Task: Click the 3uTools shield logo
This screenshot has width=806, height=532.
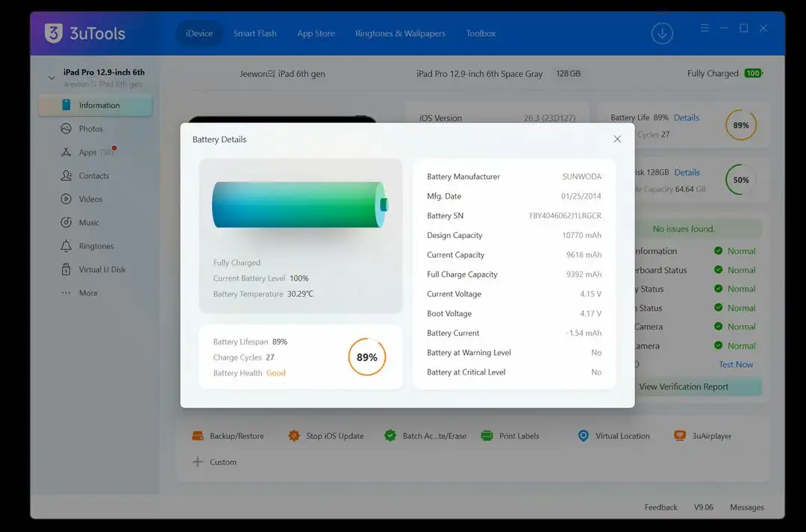Action: pyautogui.click(x=54, y=34)
